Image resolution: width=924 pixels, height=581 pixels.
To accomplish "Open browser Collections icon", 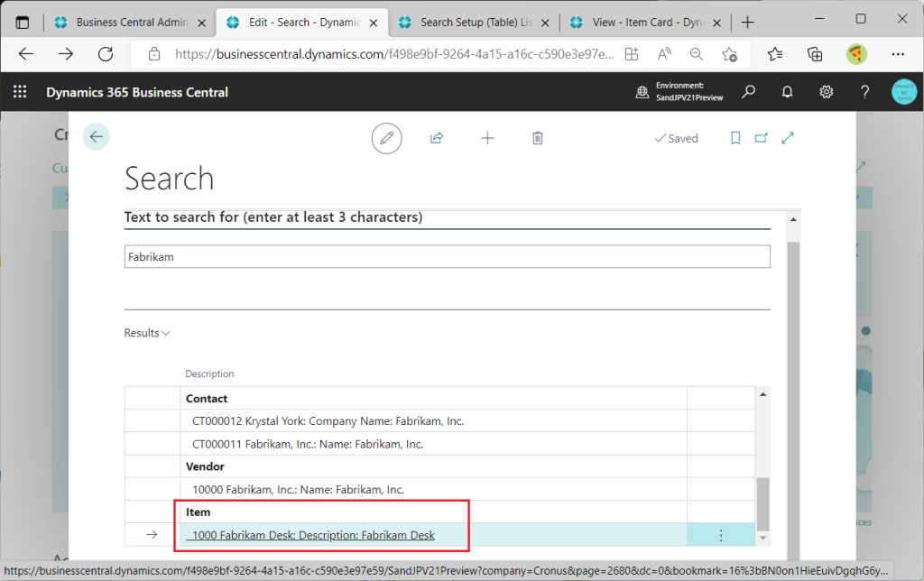I will coord(815,54).
